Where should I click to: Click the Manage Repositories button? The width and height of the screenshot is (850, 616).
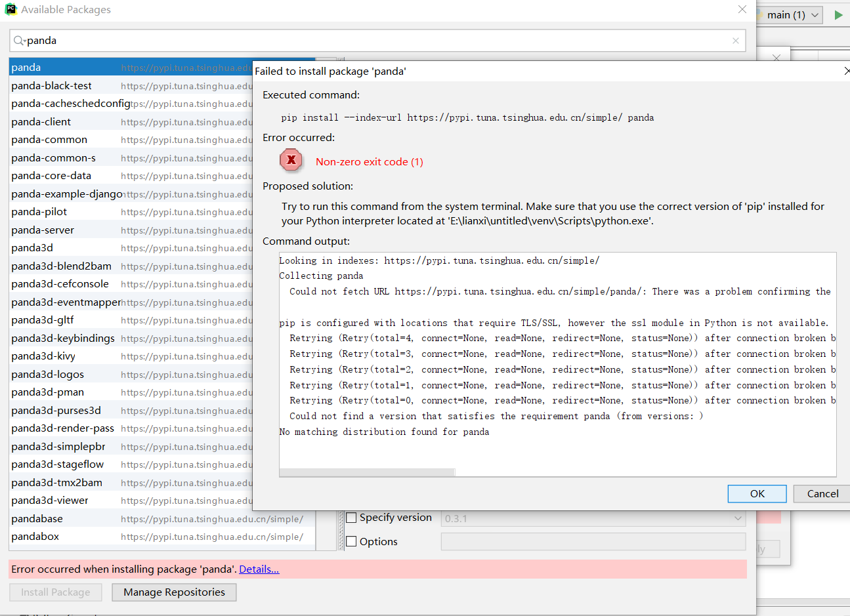174,592
